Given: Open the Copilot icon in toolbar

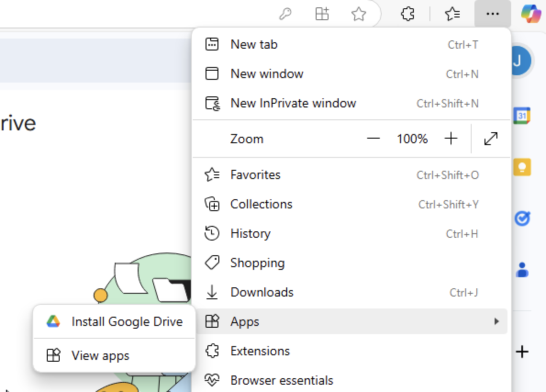Looking at the screenshot, I should pos(531,14).
